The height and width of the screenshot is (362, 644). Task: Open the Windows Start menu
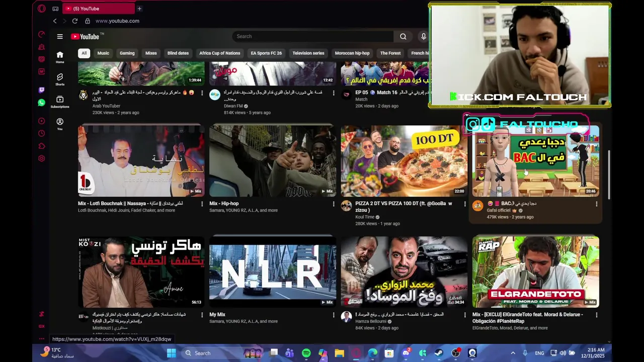(171, 353)
